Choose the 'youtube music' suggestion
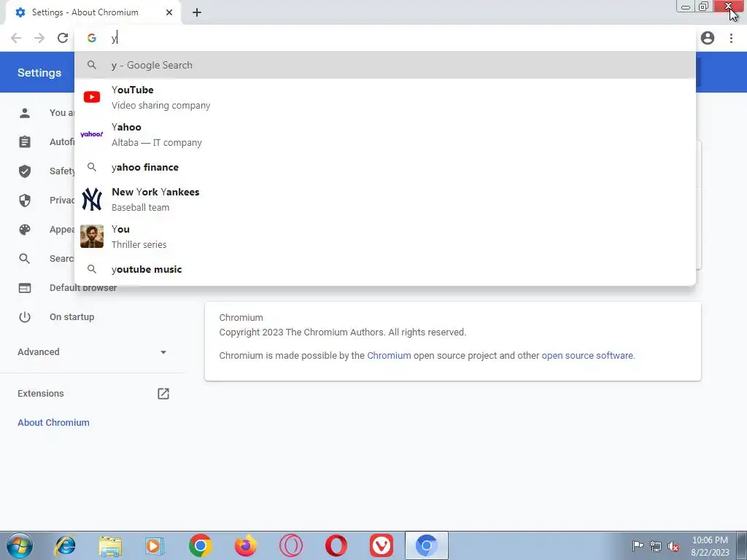Viewport: 747px width, 560px height. pyautogui.click(x=385, y=269)
